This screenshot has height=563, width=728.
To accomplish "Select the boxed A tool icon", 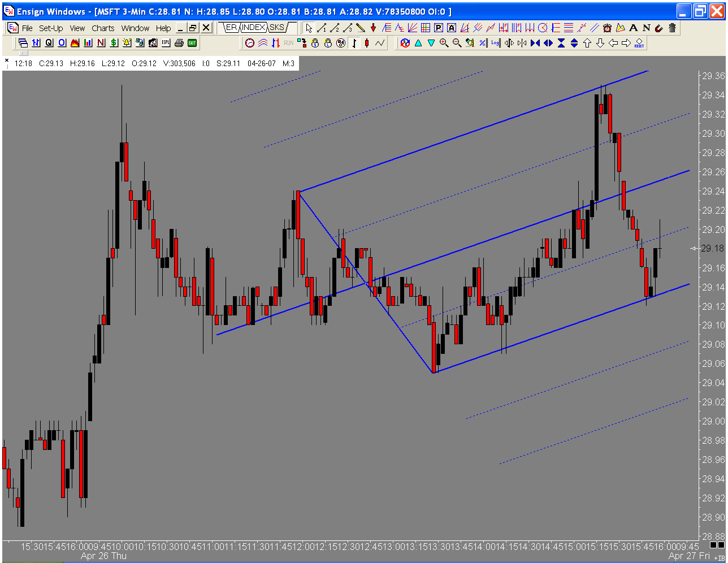I will tap(451, 28).
